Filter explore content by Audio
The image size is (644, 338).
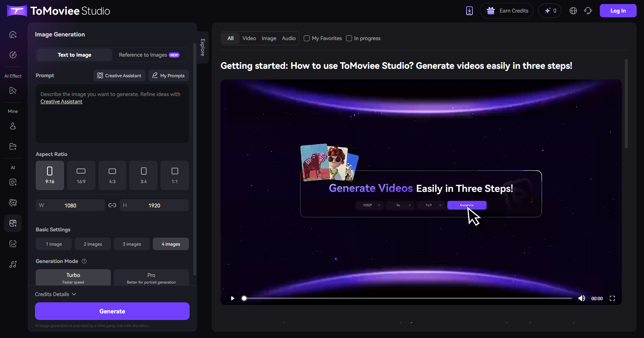click(x=289, y=38)
